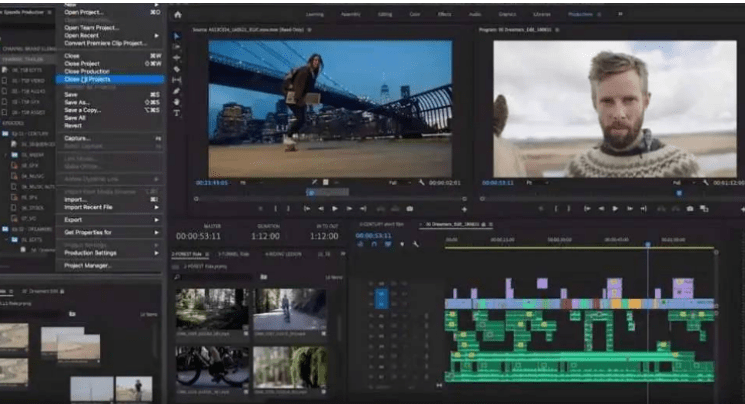The height and width of the screenshot is (404, 745).
Task: Select the forest trees clip thumbnail
Action: [x=212, y=308]
